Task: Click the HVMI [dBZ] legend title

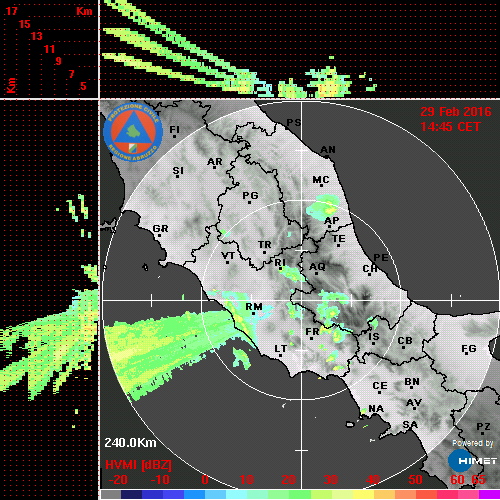Action: pos(138,465)
